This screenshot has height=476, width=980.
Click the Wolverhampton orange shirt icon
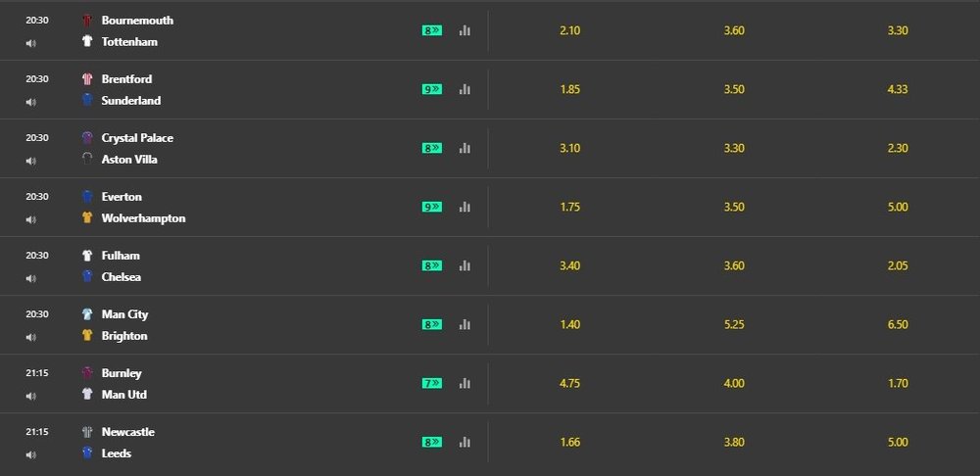coord(87,218)
